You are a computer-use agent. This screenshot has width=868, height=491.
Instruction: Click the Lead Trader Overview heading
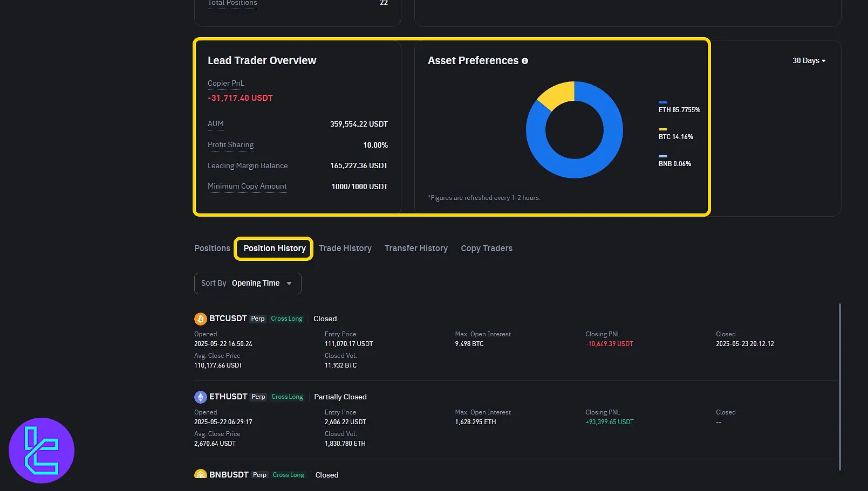pyautogui.click(x=262, y=61)
